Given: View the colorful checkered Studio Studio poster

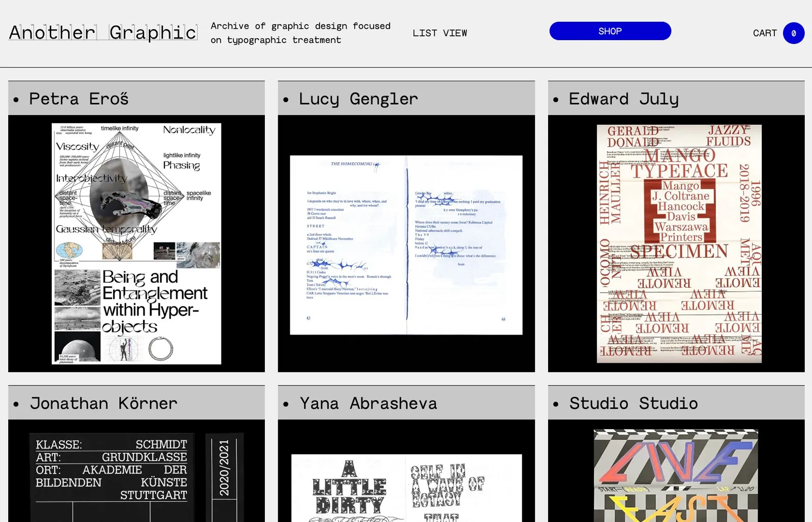Looking at the screenshot, I should pyautogui.click(x=676, y=475).
